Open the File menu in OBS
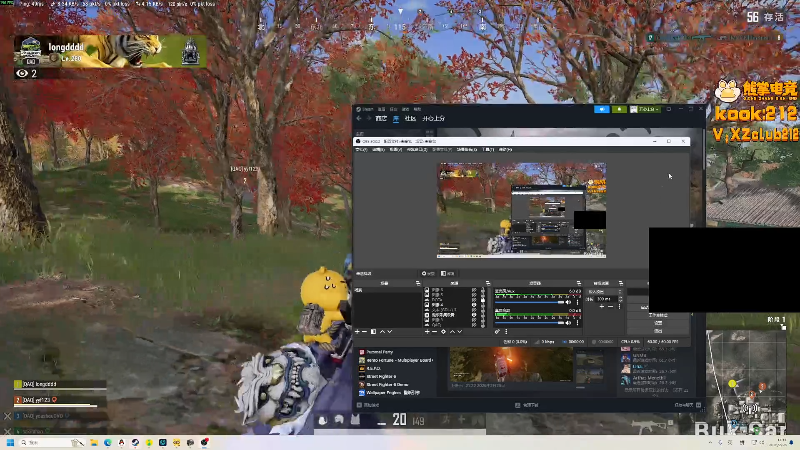This screenshot has height=450, width=800. (x=361, y=149)
